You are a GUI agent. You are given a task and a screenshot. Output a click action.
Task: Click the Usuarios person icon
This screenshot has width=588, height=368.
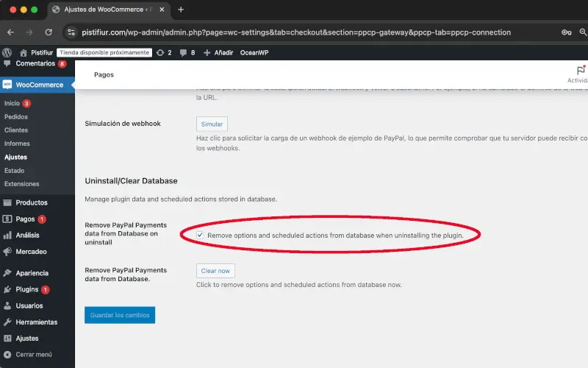click(7, 305)
